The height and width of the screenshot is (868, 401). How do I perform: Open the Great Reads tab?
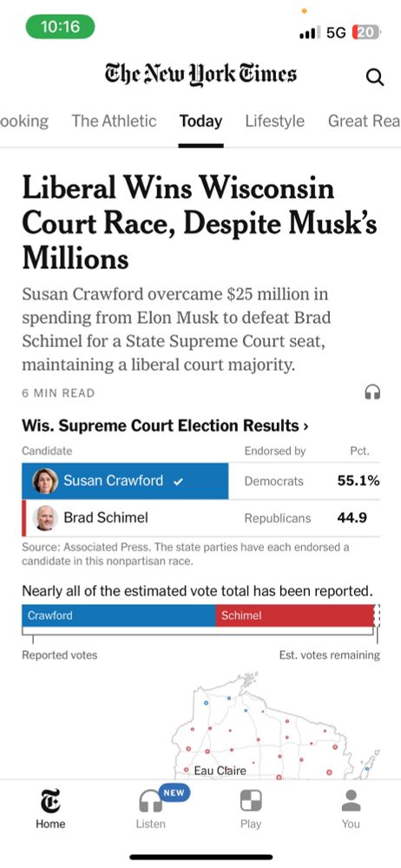point(364,121)
